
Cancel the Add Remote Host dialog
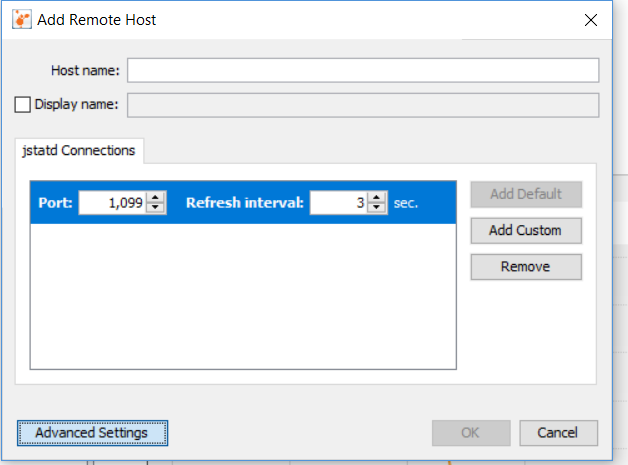point(558,433)
